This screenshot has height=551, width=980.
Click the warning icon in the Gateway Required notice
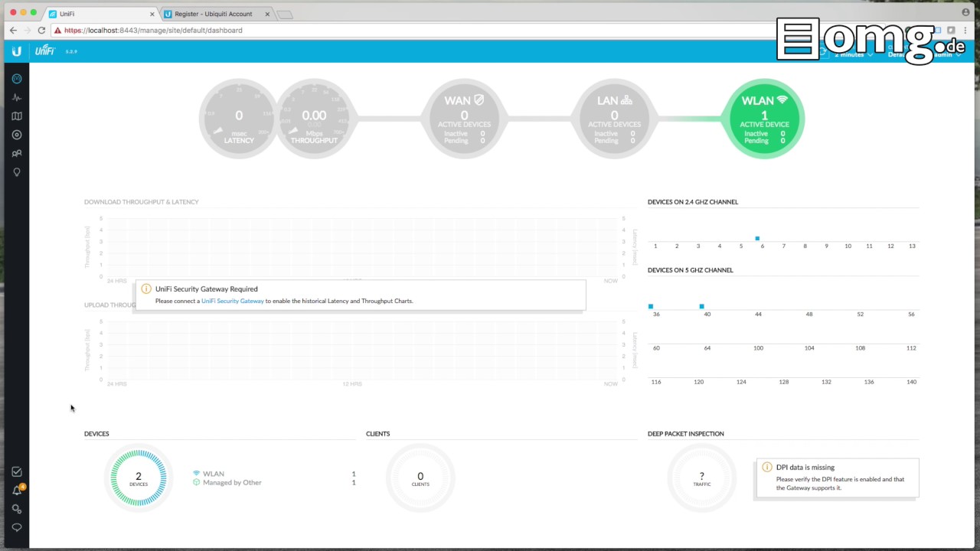[146, 289]
